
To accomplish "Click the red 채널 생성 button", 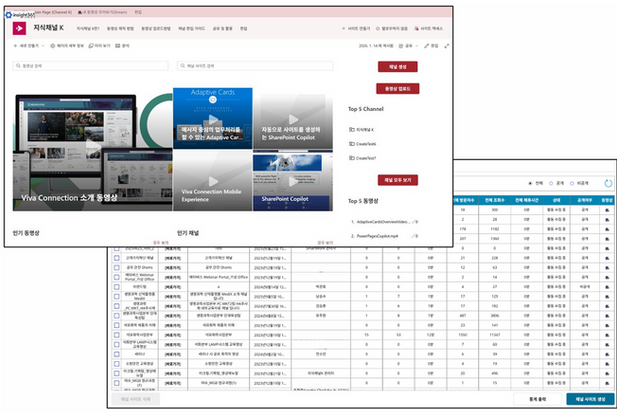I will coord(398,67).
